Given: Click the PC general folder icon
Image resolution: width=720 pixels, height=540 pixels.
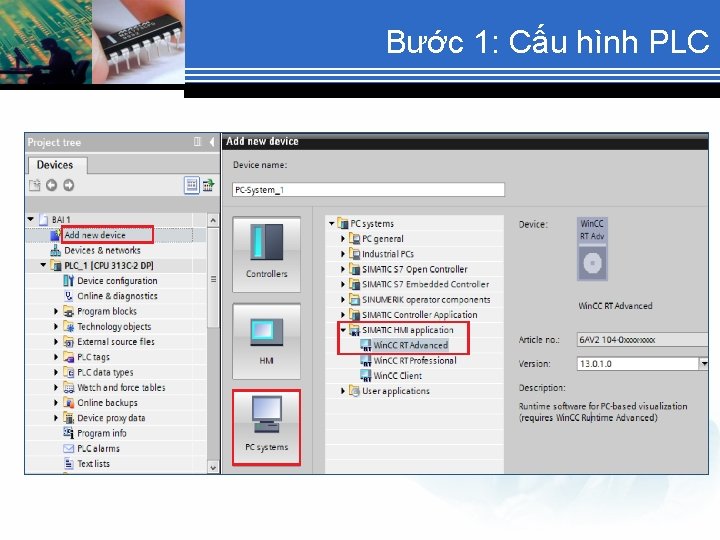Looking at the screenshot, I should click(x=354, y=239).
